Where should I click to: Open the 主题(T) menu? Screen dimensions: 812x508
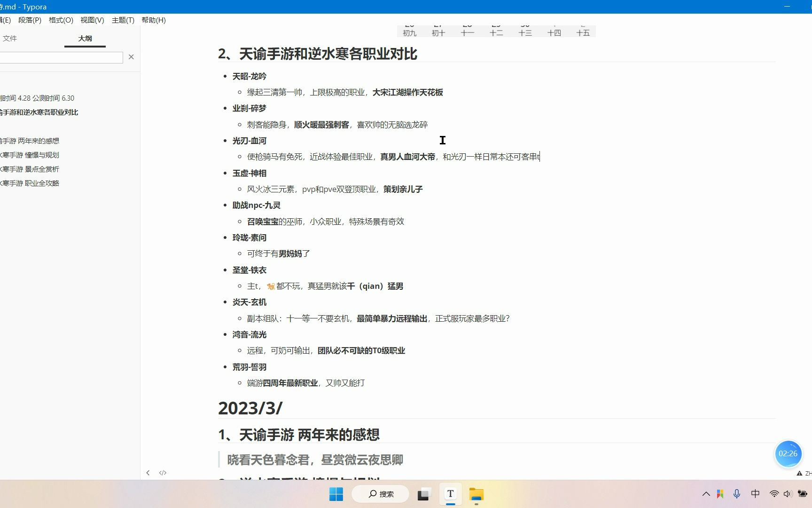[123, 20]
